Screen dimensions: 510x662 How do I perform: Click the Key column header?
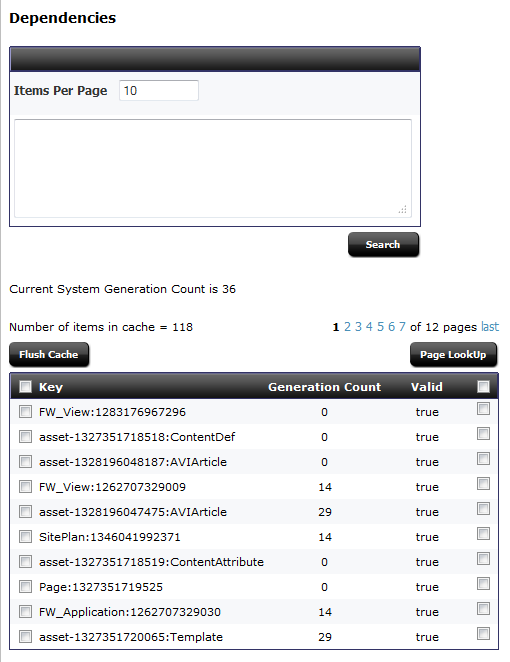(51, 387)
